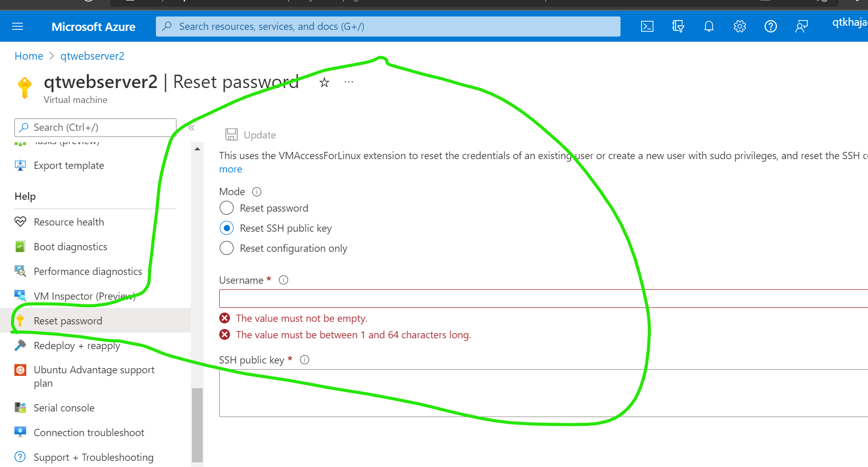This screenshot has width=868, height=467.
Task: Select the Reset password radio option
Action: pyautogui.click(x=226, y=208)
